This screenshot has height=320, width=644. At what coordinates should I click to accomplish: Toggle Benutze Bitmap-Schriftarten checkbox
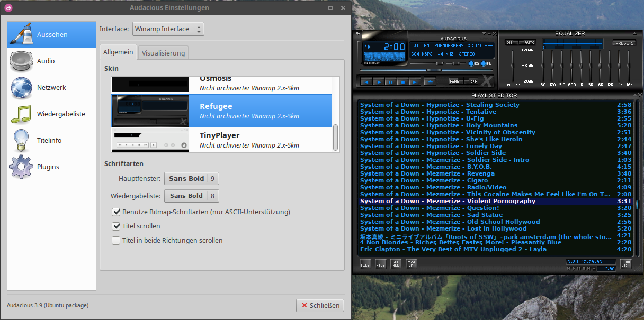pos(117,212)
